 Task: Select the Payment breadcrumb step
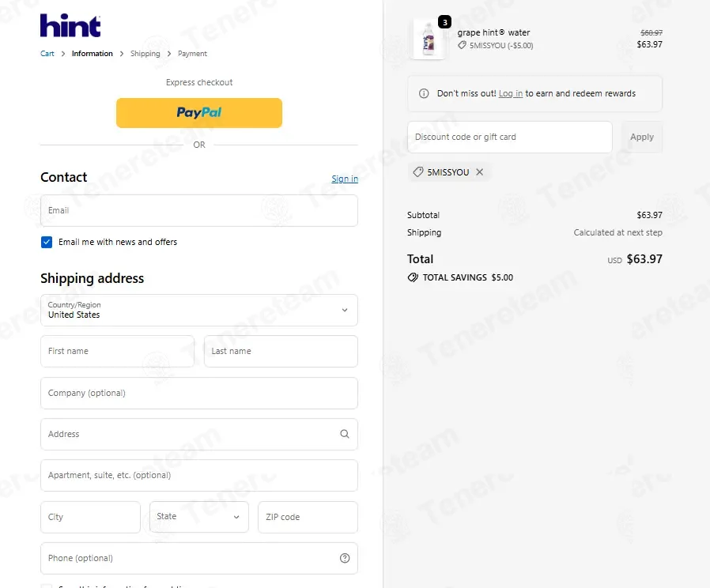[192, 54]
